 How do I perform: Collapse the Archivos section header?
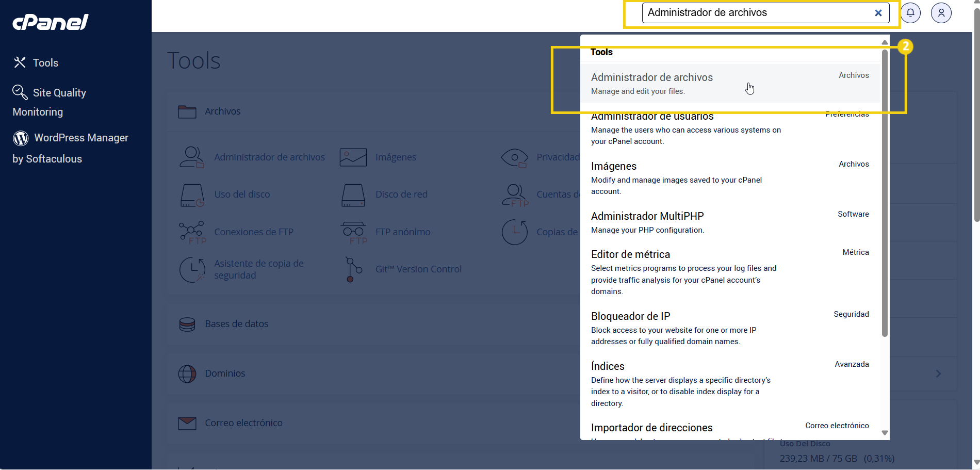coord(374,111)
